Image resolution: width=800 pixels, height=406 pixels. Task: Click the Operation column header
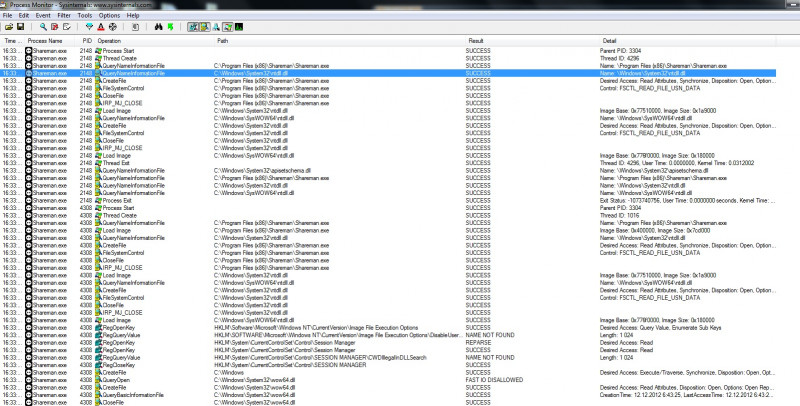coord(155,41)
